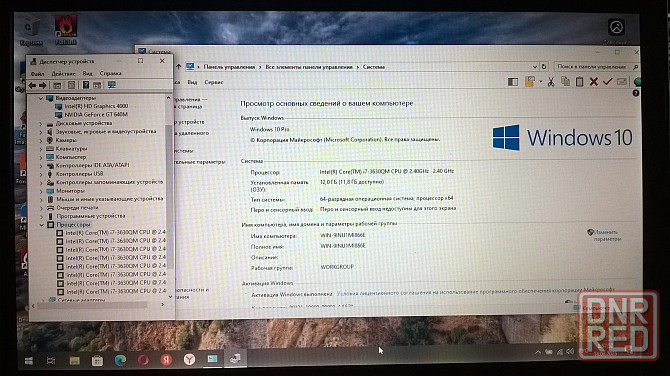Open the Windows Start menu

29,361
